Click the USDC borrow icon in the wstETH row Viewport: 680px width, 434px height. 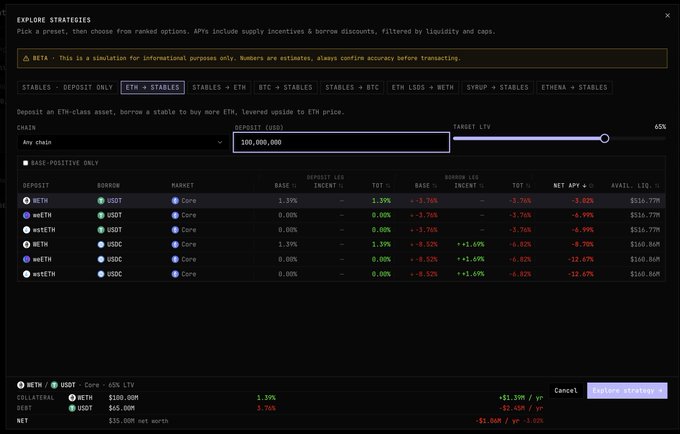tap(101, 274)
